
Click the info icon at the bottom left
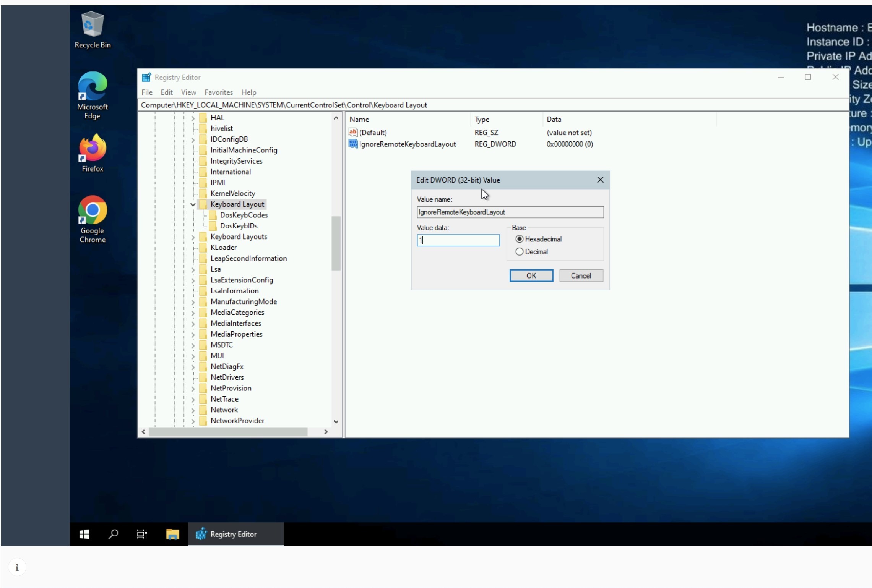17,567
